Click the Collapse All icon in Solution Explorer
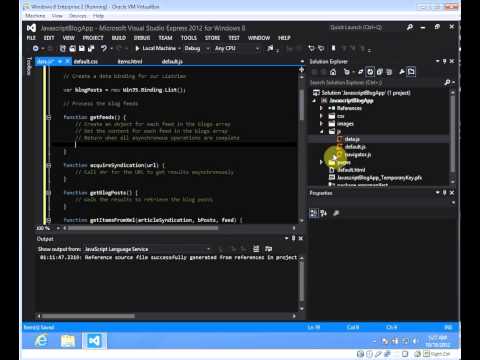Viewport: 480px width, 360px height. 379,72
